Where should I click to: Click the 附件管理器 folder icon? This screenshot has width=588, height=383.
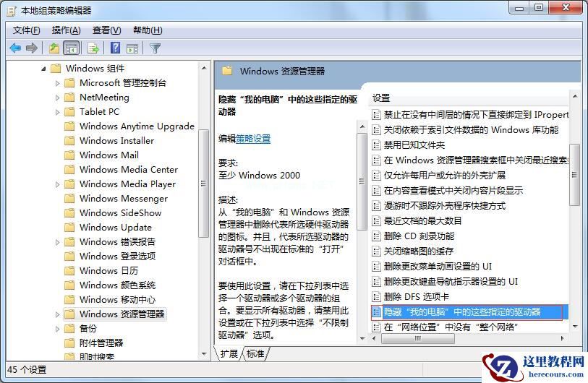(69, 343)
